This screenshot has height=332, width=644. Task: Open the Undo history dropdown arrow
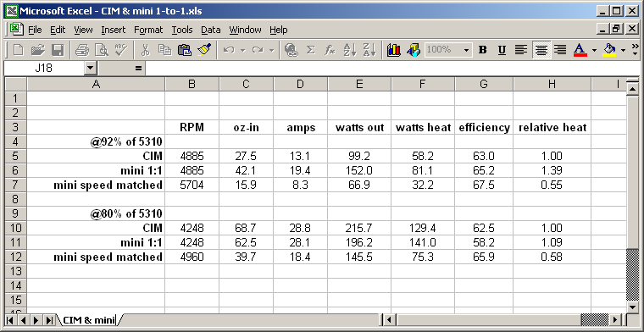(242, 50)
